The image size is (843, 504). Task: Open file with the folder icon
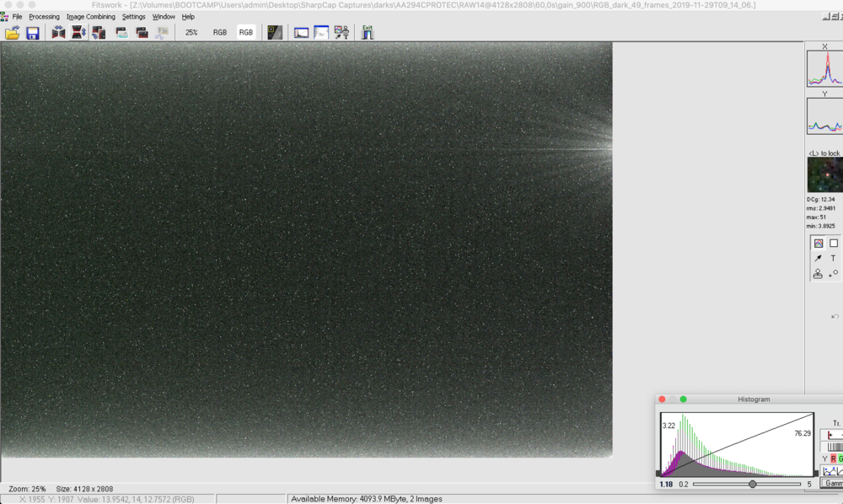pos(13,33)
